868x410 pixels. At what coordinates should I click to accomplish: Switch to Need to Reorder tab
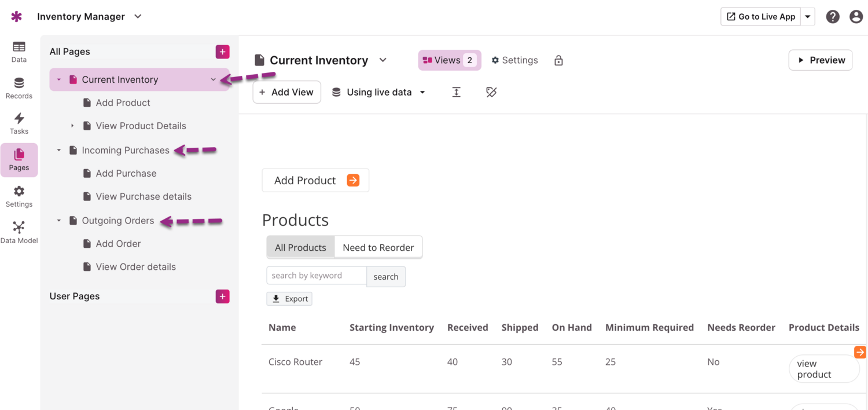coord(378,247)
